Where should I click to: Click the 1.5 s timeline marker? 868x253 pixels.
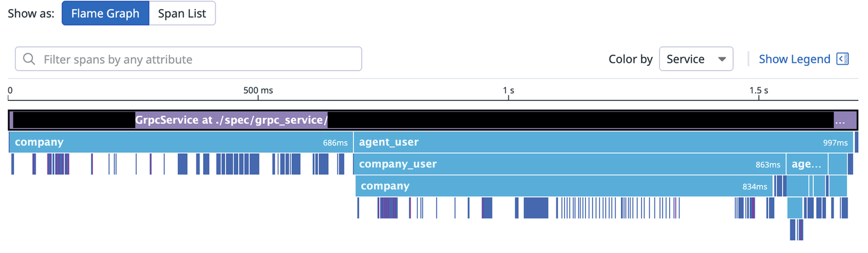(758, 91)
